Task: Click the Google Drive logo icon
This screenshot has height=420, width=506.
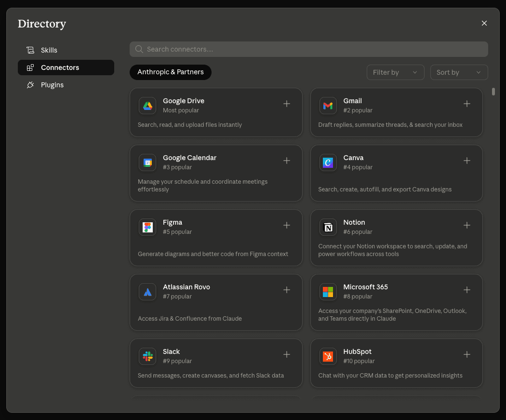Action: coord(147,106)
